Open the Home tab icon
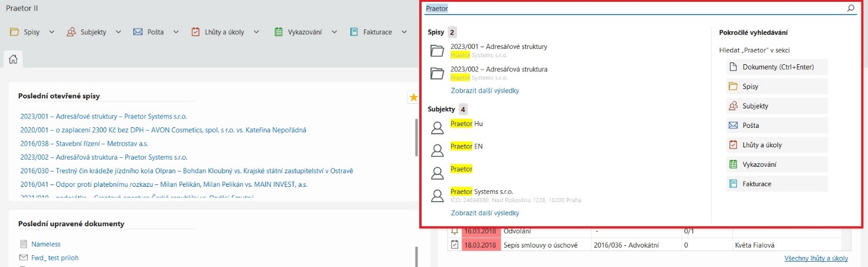 pos(12,58)
